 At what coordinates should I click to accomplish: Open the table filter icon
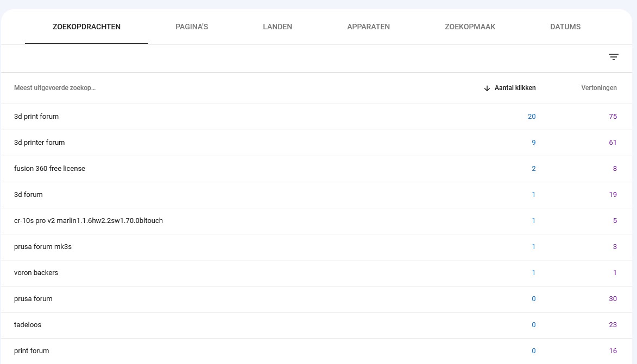point(614,57)
